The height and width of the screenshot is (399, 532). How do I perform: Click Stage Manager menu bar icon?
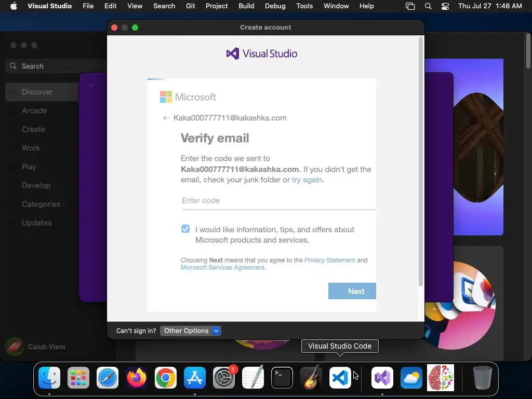410,6
